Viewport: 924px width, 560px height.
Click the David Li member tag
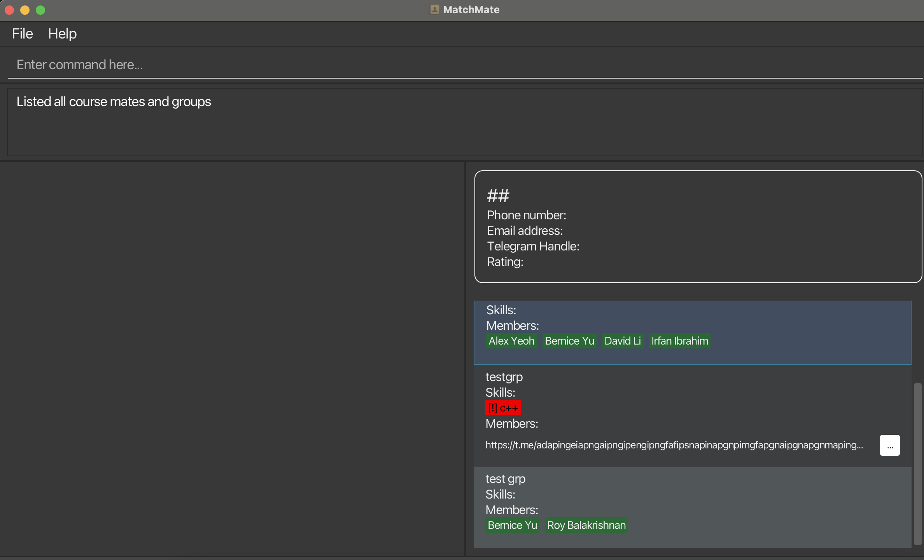coord(622,341)
